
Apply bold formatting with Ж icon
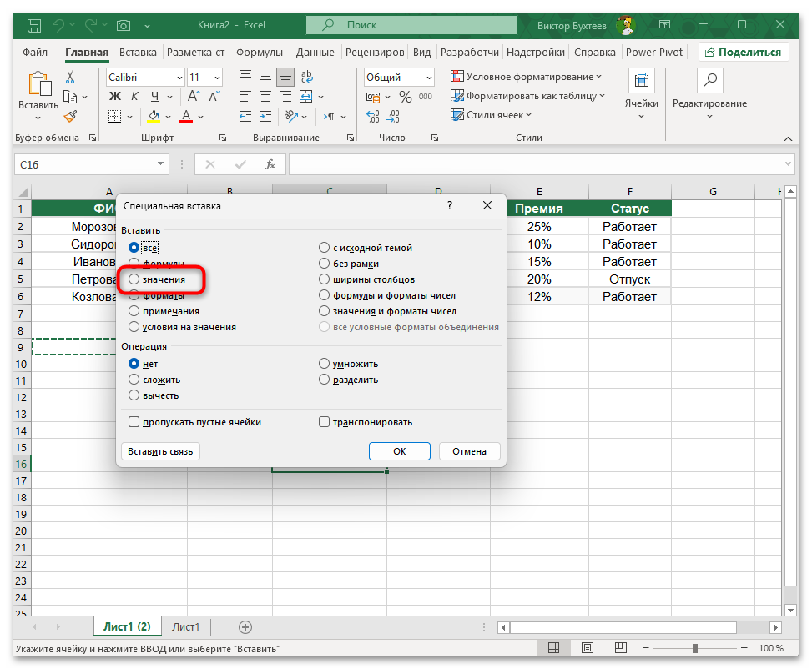113,96
